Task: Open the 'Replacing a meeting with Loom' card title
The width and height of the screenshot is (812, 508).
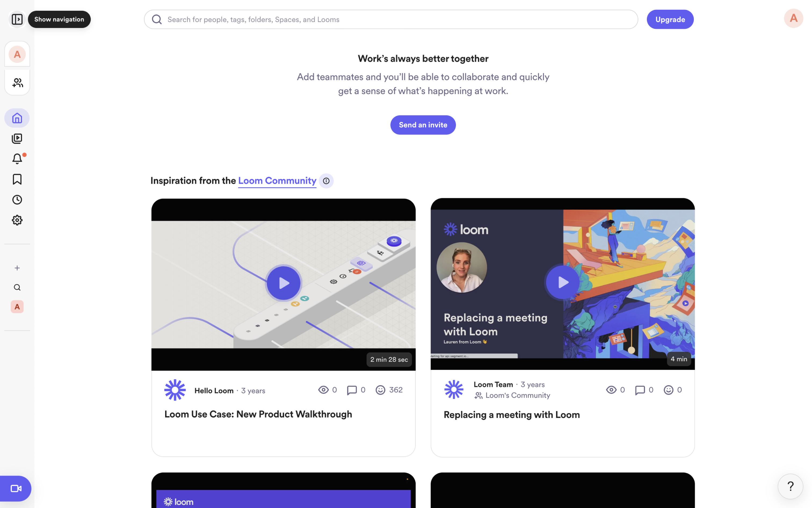Action: click(x=511, y=415)
